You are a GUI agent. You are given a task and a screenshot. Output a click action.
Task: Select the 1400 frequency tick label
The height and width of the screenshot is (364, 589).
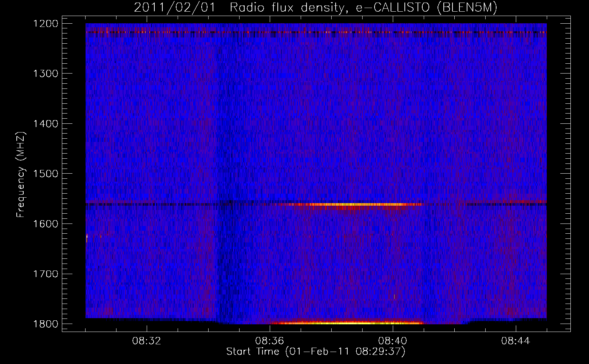point(46,124)
